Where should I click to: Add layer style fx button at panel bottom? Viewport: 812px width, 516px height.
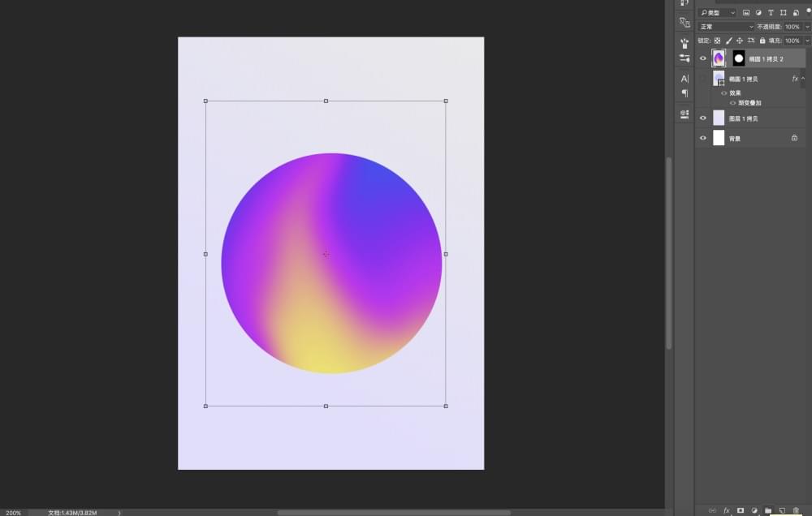pos(727,511)
